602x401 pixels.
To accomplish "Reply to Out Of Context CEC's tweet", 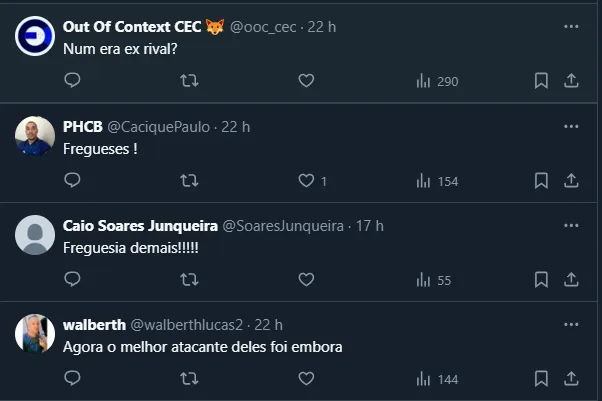I will click(x=72, y=81).
